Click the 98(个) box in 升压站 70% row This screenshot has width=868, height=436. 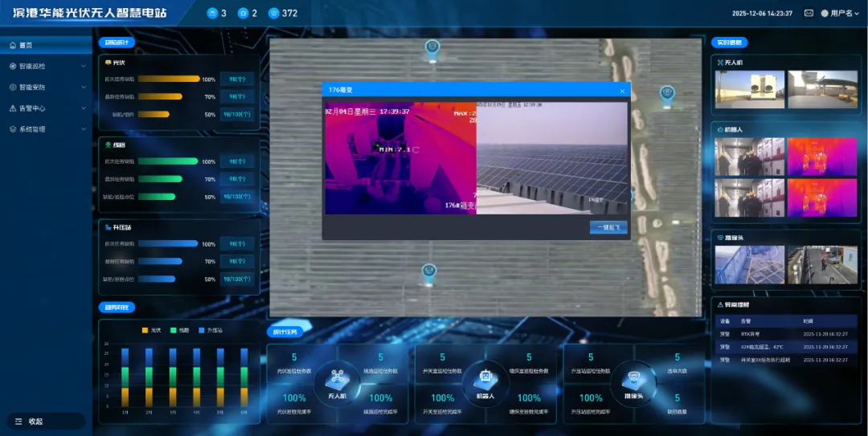[x=237, y=261]
